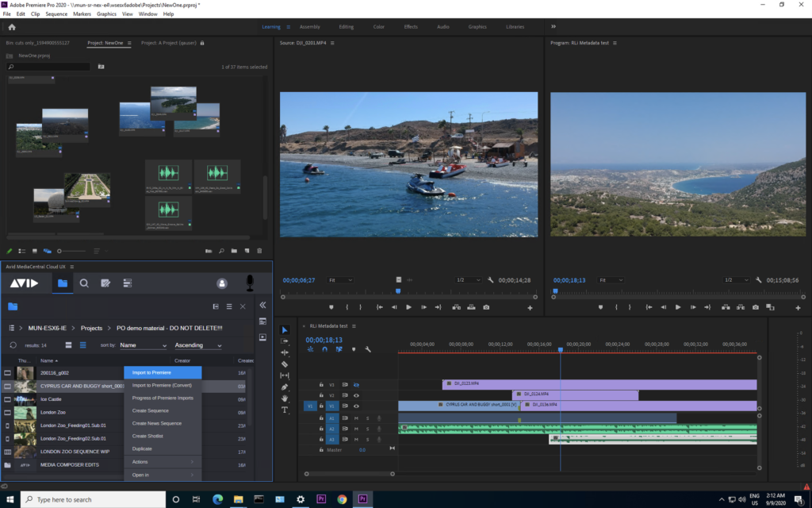Click the microphone icon in MediaCentral toolbar

pos(251,284)
